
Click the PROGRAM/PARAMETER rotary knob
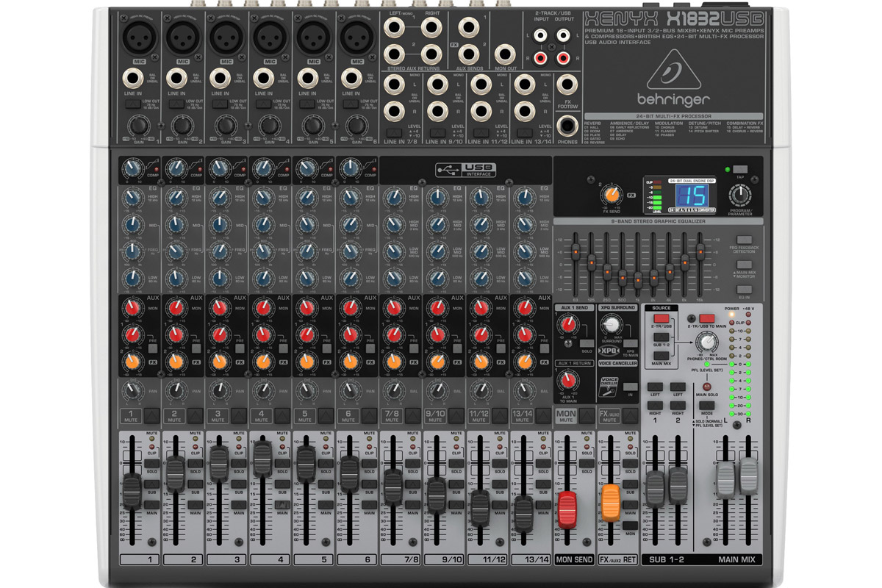click(x=740, y=195)
